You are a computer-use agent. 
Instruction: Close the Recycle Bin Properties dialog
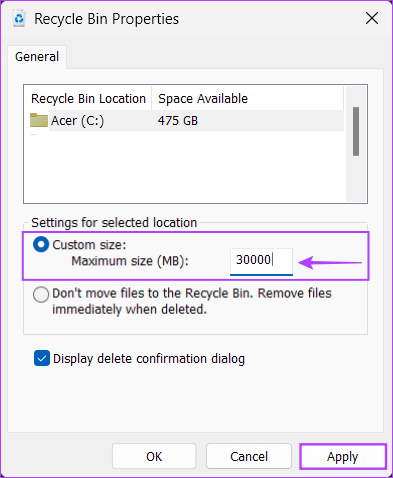372,18
